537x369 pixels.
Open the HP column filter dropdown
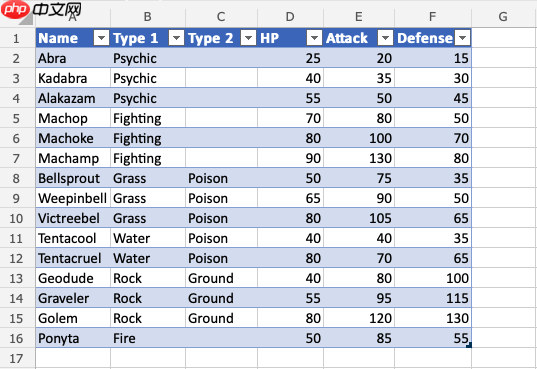pyautogui.click(x=314, y=38)
